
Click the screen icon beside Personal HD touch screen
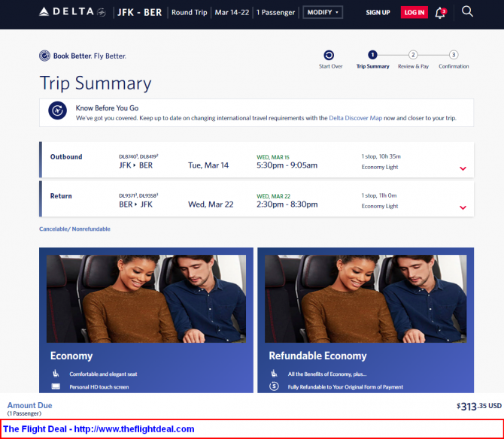tap(56, 386)
